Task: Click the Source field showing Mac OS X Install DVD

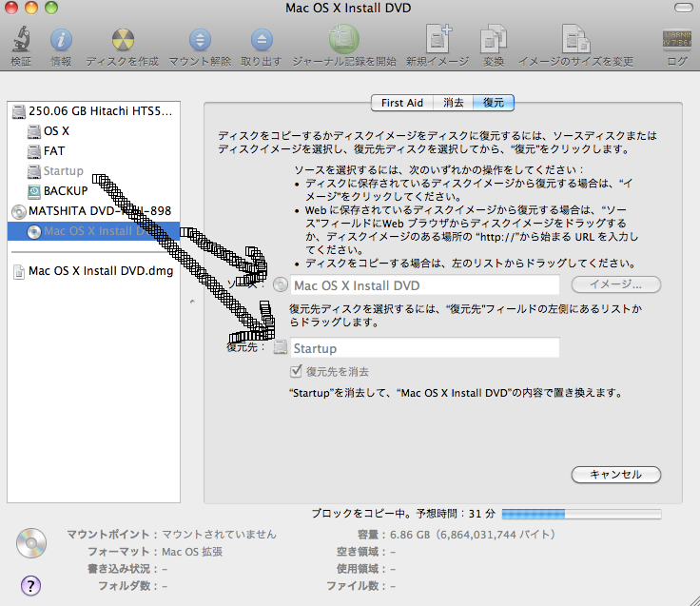Action: 424,284
